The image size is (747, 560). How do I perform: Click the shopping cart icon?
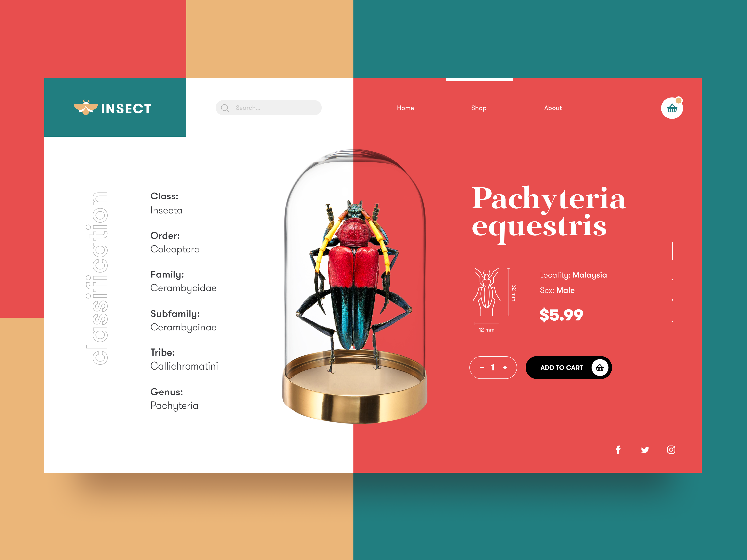pos(673,109)
